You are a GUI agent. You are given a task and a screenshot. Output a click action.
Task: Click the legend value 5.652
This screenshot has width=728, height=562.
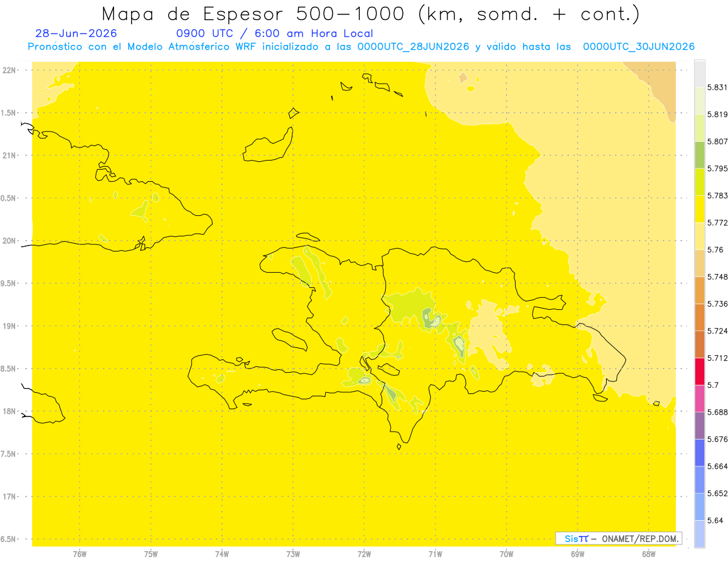point(717,493)
